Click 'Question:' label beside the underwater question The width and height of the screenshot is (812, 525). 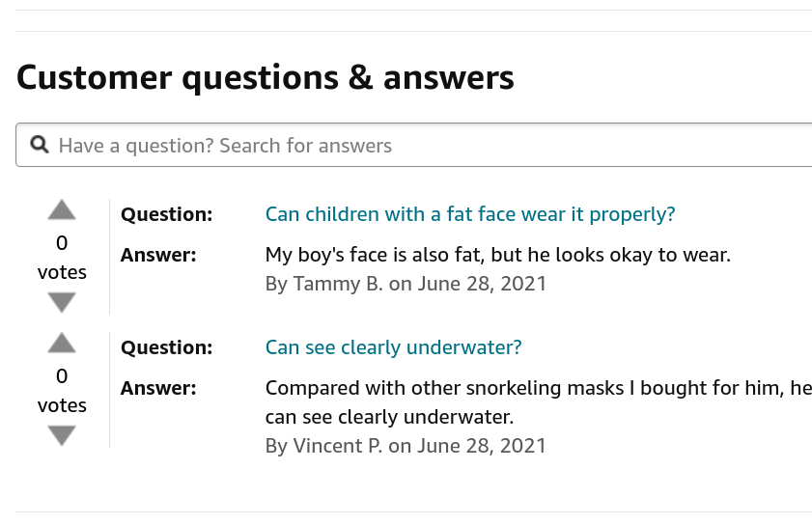[x=166, y=347]
